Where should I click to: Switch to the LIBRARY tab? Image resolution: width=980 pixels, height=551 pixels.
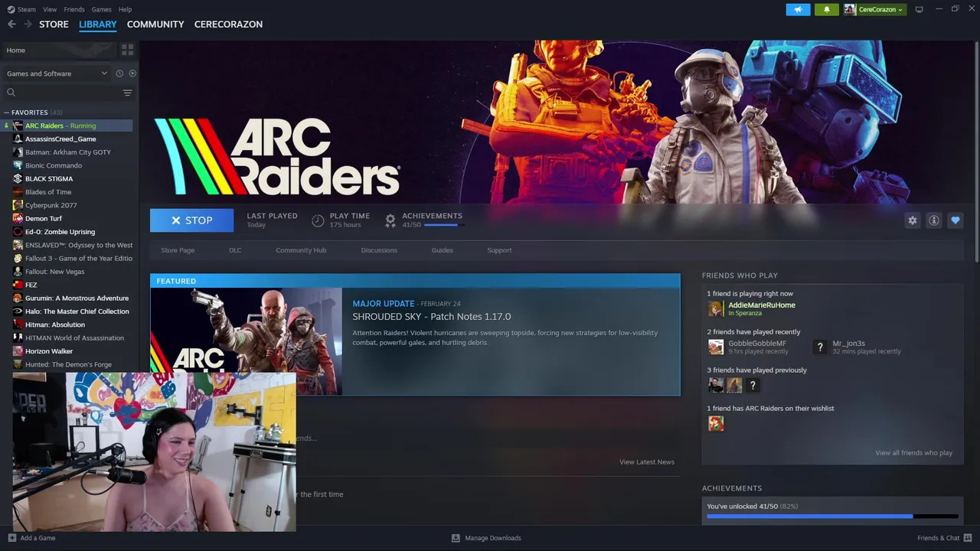[x=98, y=24]
